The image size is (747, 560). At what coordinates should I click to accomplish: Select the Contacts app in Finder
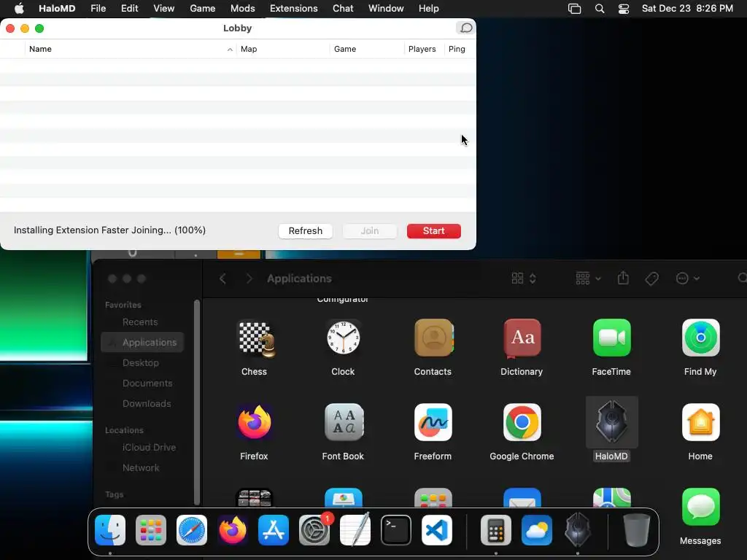coord(433,338)
